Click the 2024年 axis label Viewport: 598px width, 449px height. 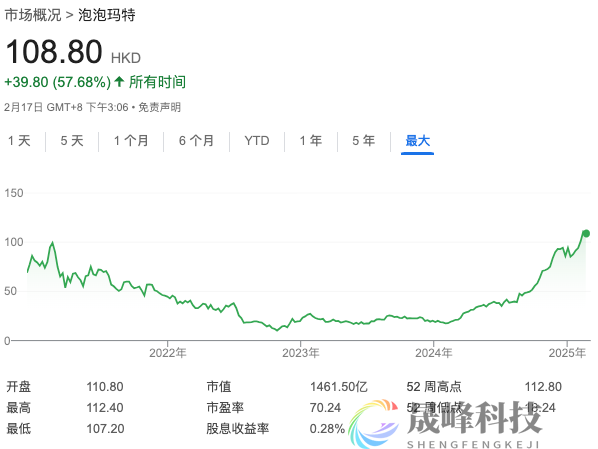pos(434,353)
